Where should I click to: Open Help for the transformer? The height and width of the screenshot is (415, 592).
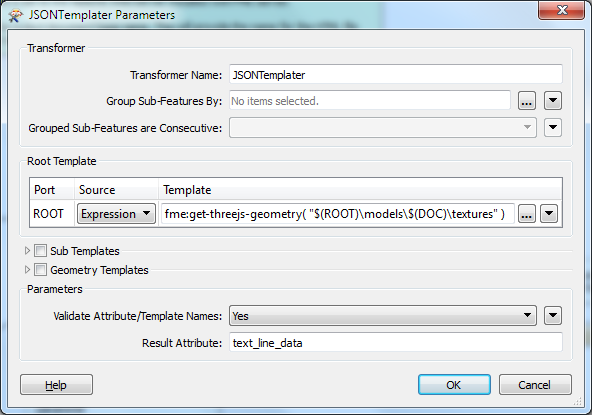pos(56,385)
